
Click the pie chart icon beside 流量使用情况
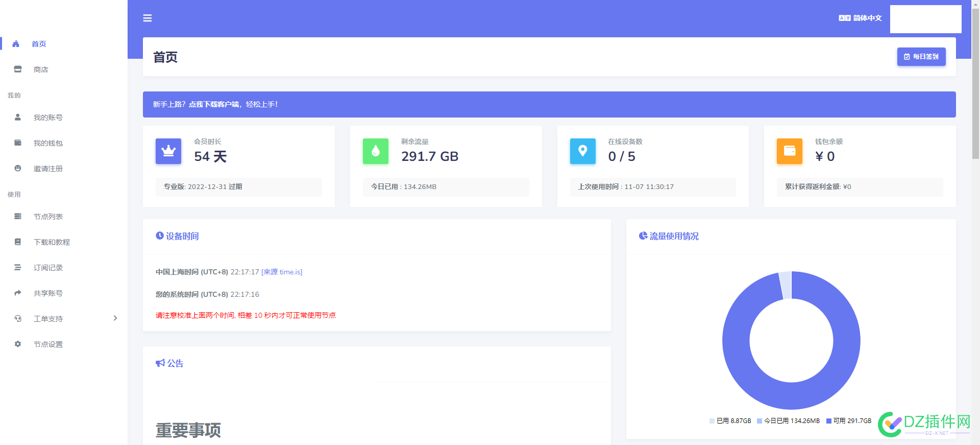click(643, 236)
